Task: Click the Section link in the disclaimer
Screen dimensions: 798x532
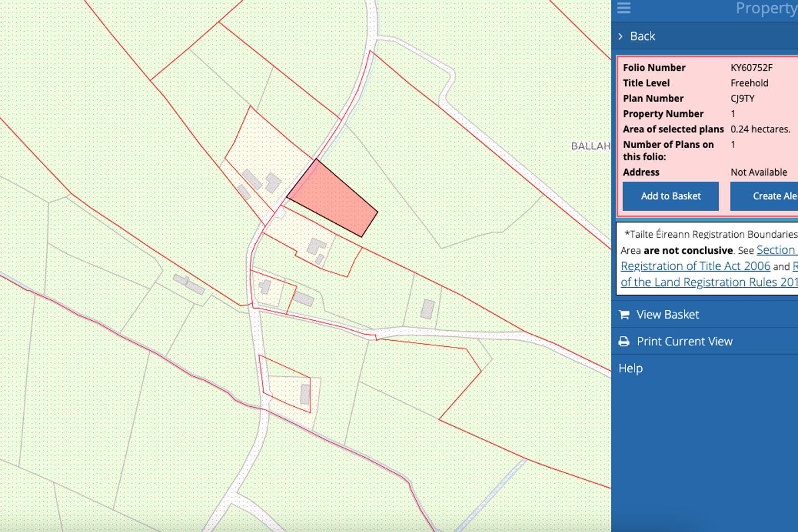Action: tap(775, 250)
